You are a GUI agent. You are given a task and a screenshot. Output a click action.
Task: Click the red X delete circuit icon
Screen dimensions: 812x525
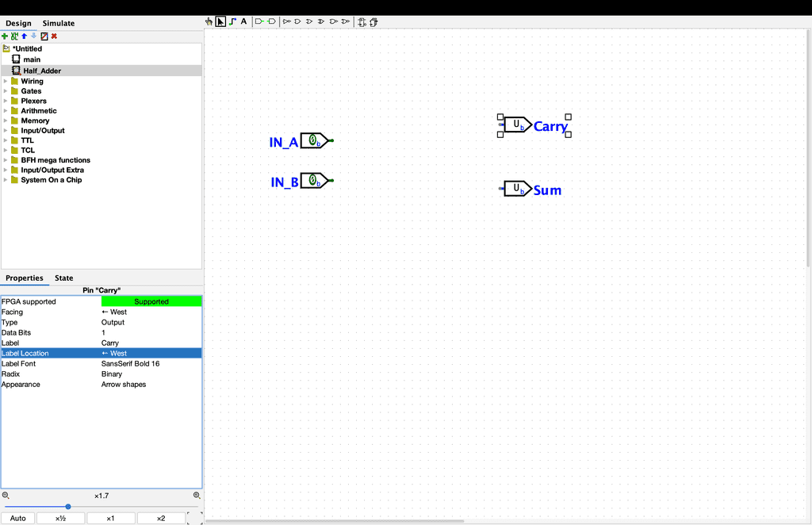(x=54, y=36)
